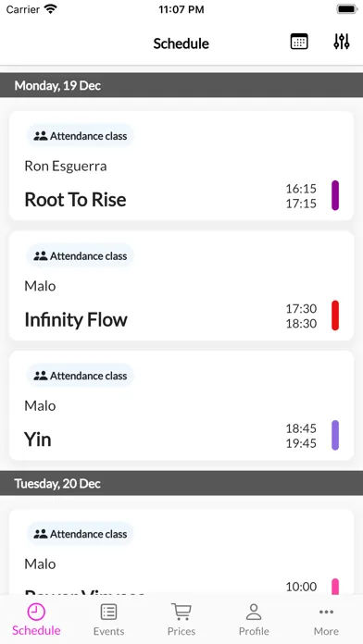Tap the Prices shopping cart icon
Image resolution: width=363 pixels, height=644 pixels.
pyautogui.click(x=181, y=612)
